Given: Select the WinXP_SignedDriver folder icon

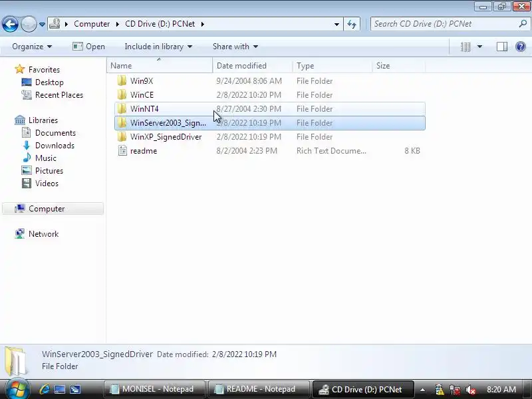Looking at the screenshot, I should 122,136.
